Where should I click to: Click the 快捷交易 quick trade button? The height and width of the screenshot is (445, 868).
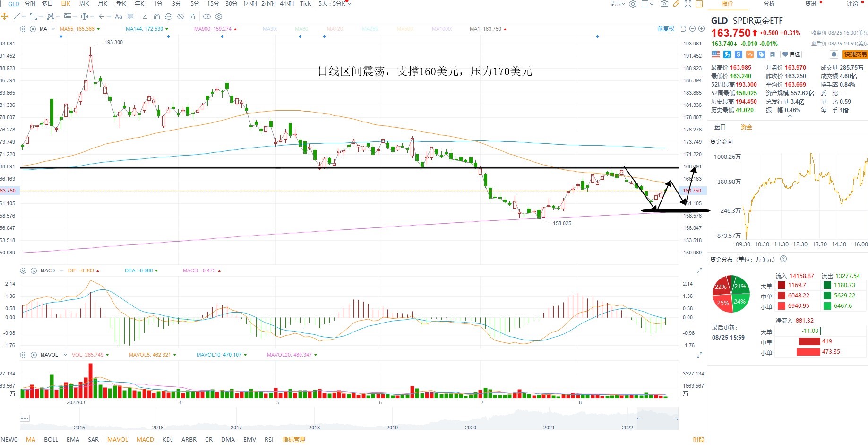(855, 54)
